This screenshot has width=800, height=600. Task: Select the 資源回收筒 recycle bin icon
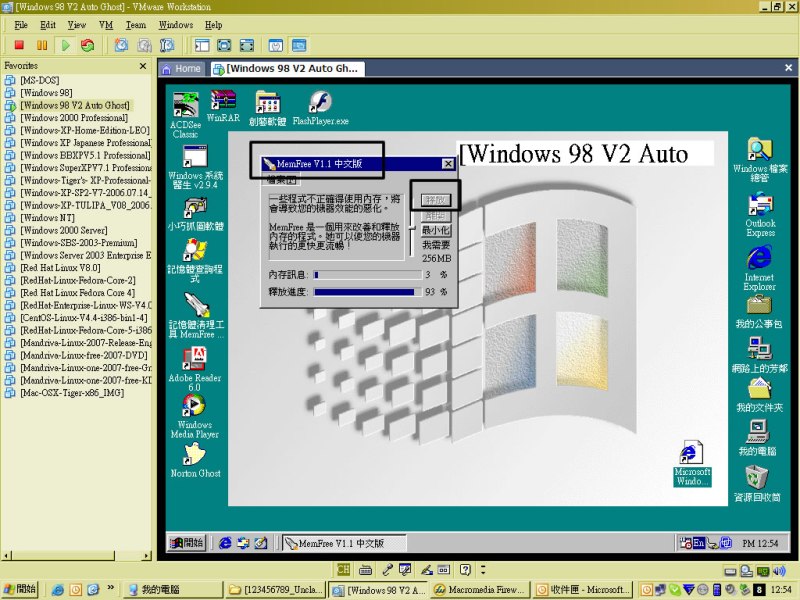pos(757,483)
